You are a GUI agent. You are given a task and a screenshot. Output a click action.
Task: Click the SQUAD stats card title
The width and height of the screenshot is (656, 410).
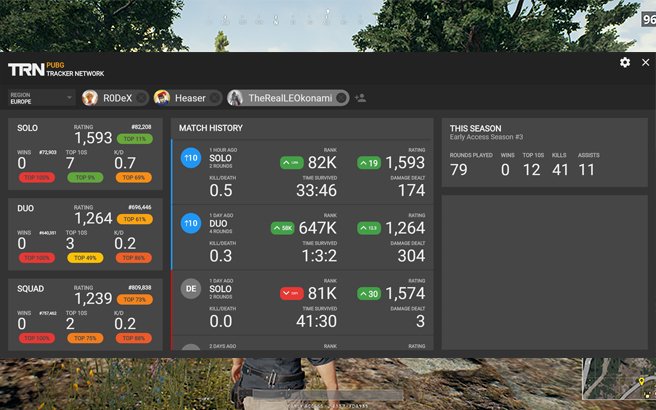point(31,289)
